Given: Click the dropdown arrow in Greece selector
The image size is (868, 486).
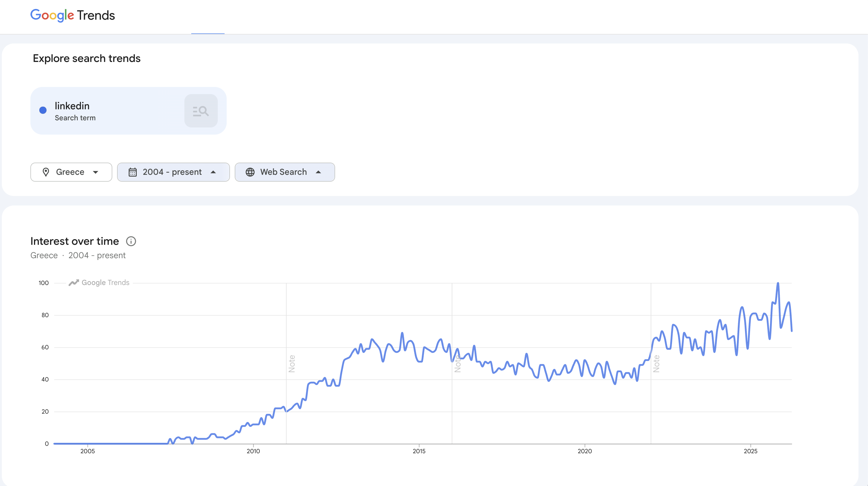Looking at the screenshot, I should coord(96,172).
